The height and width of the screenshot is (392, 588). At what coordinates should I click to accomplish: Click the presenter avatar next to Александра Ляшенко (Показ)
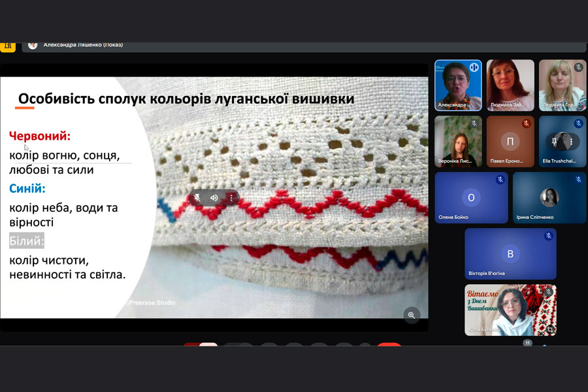click(x=33, y=45)
